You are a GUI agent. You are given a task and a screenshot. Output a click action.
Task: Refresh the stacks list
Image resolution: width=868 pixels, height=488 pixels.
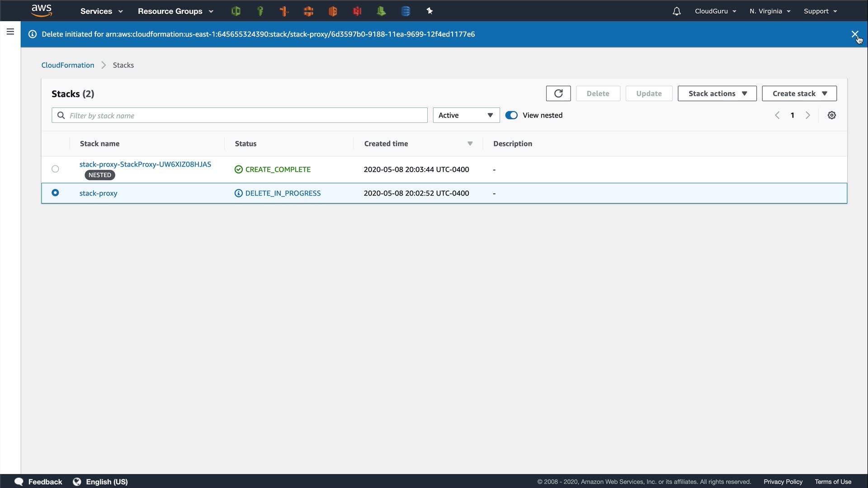(x=558, y=94)
